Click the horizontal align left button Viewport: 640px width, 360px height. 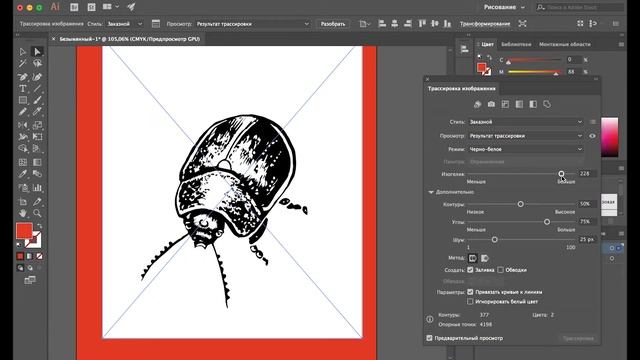[382, 24]
